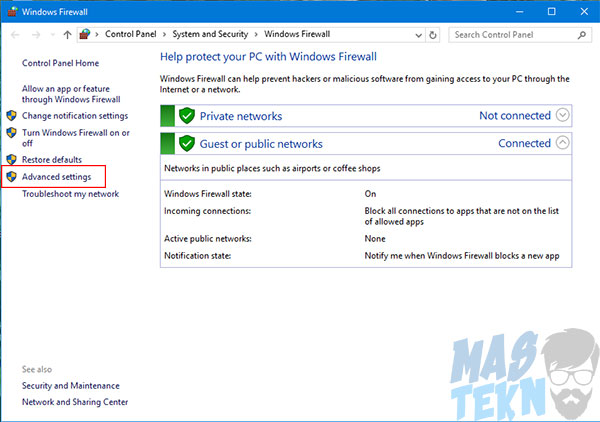This screenshot has height=422, width=600.
Task: Click shield icon beside Change notification settings
Action: click(x=12, y=116)
